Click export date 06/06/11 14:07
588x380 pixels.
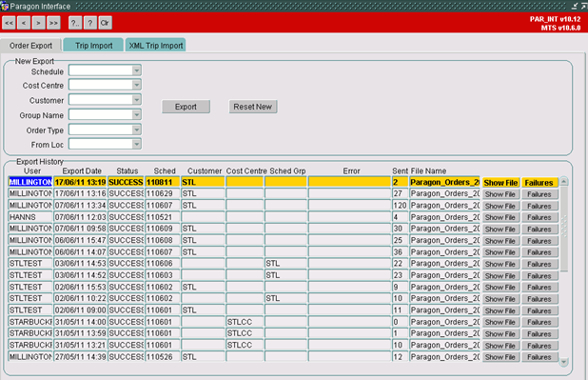click(80, 252)
